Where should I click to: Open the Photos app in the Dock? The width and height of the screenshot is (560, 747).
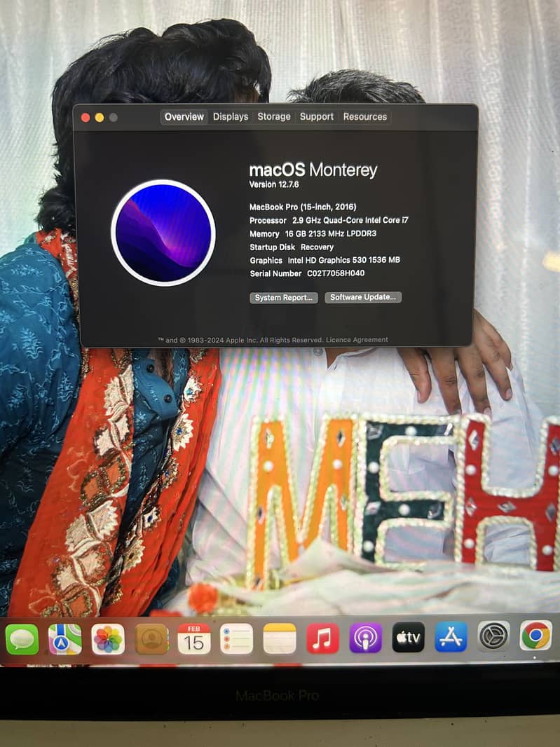(x=108, y=638)
